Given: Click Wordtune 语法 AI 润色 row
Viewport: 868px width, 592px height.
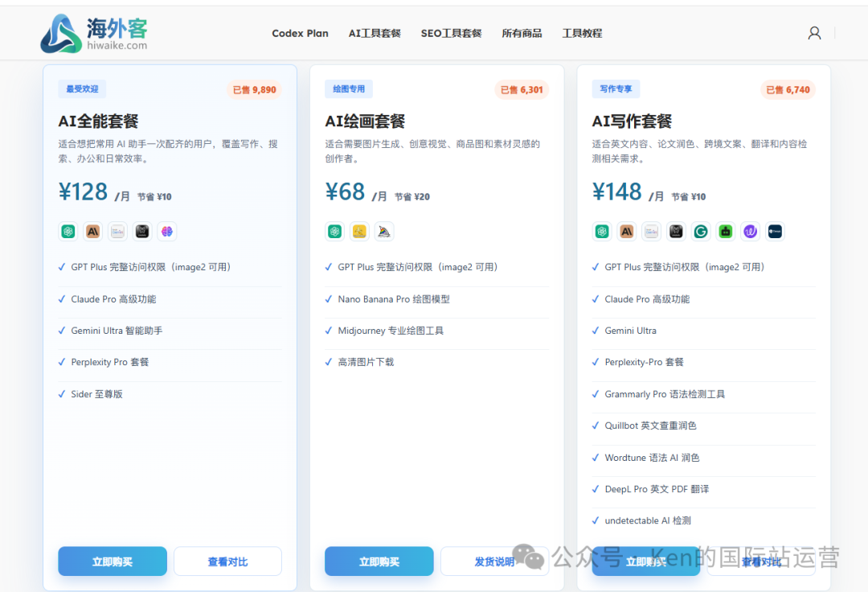Looking at the screenshot, I should tap(703, 458).
